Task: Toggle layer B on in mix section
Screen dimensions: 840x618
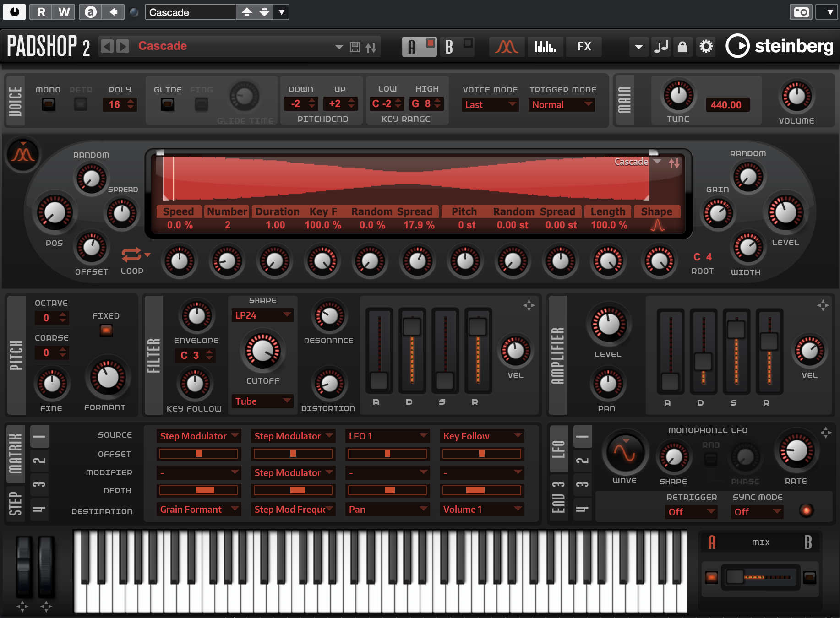Action: click(x=810, y=577)
